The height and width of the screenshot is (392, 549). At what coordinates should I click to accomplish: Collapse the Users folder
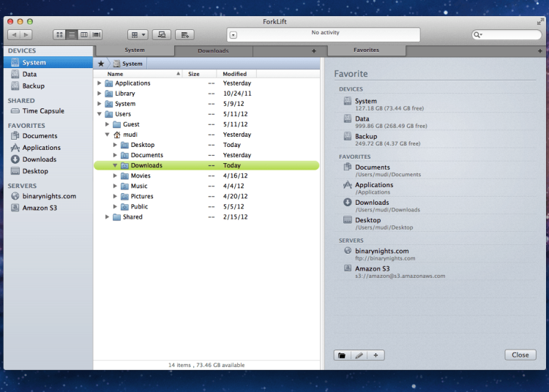(100, 114)
